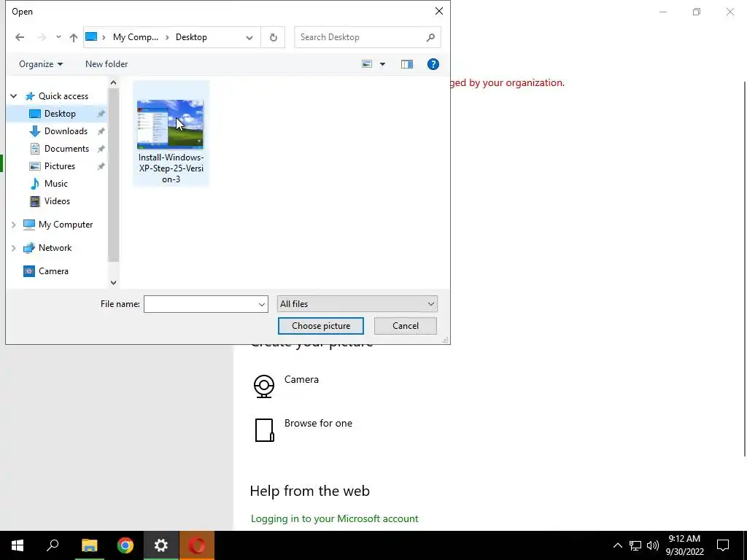Toggle the preview pane
This screenshot has height=560, width=747.
(x=407, y=64)
